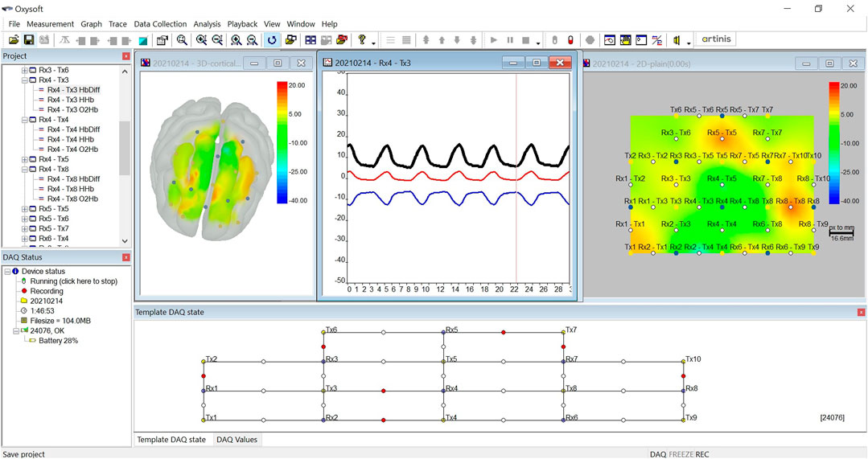Collapse the Device status node

pyautogui.click(x=6, y=272)
